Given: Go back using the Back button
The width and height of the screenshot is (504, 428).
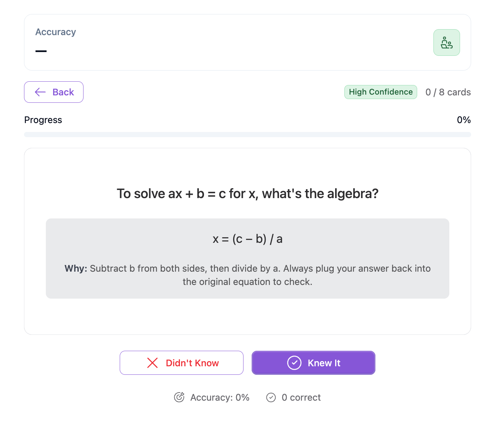Looking at the screenshot, I should point(54,92).
